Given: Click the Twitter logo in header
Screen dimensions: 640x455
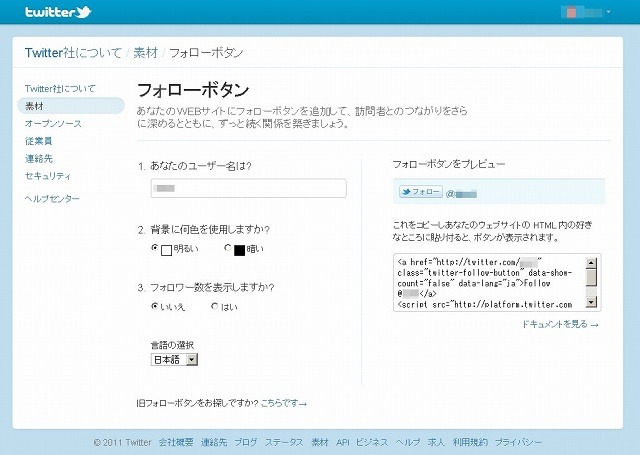Looking at the screenshot, I should click(58, 12).
